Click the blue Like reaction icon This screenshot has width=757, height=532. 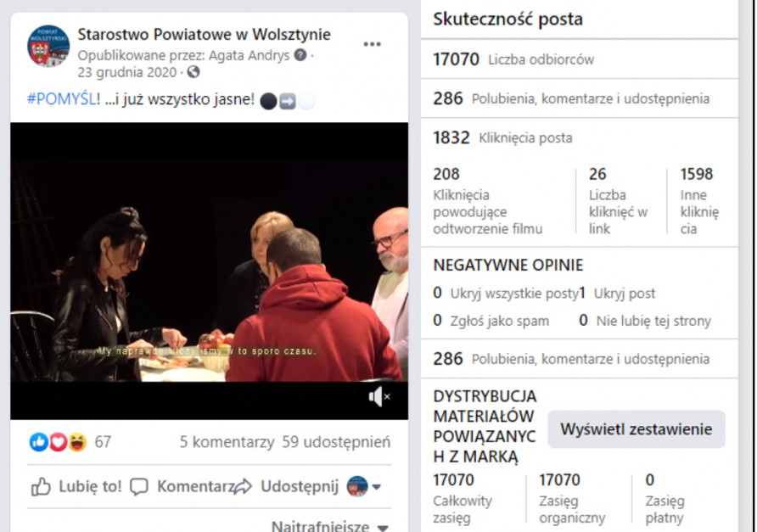[x=39, y=442]
